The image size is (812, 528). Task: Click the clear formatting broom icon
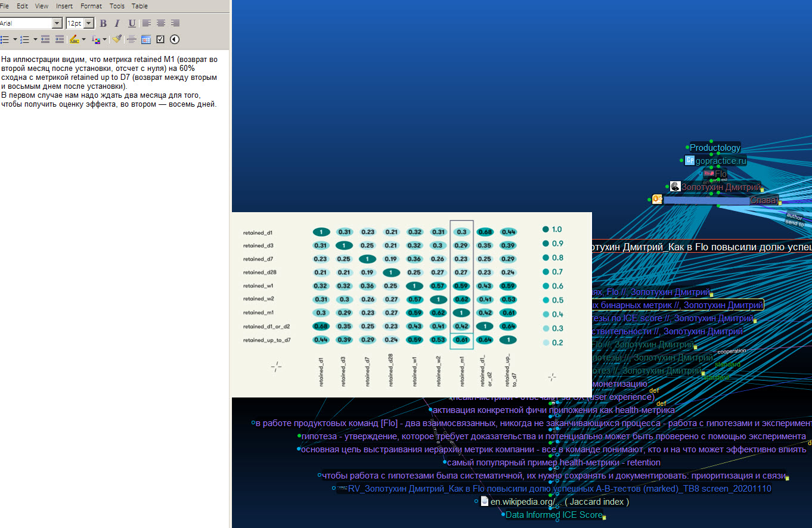click(x=117, y=39)
